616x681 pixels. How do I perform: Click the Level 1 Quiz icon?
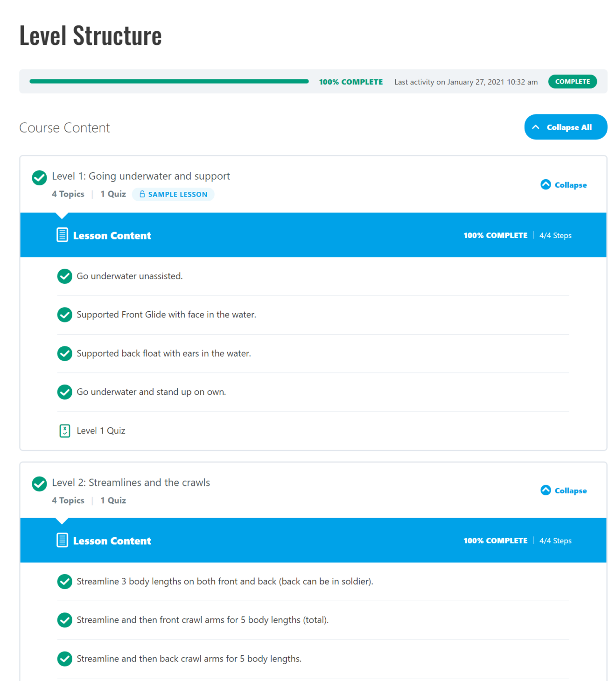tap(65, 431)
